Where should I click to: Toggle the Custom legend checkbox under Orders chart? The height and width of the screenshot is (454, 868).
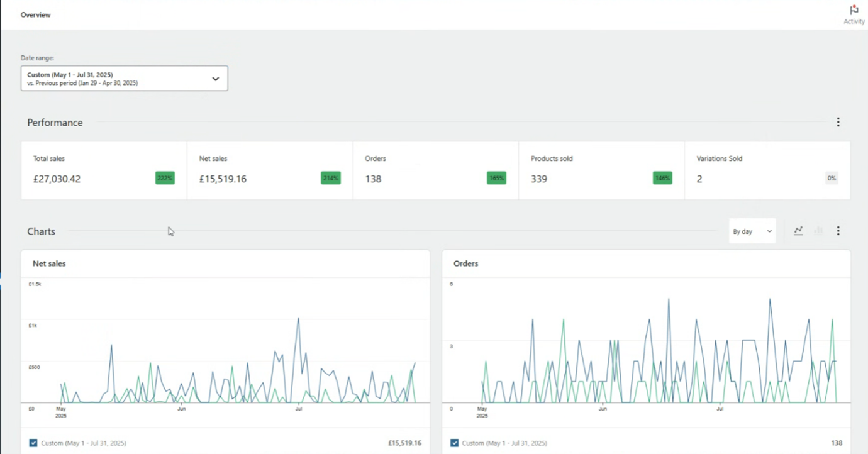point(454,443)
